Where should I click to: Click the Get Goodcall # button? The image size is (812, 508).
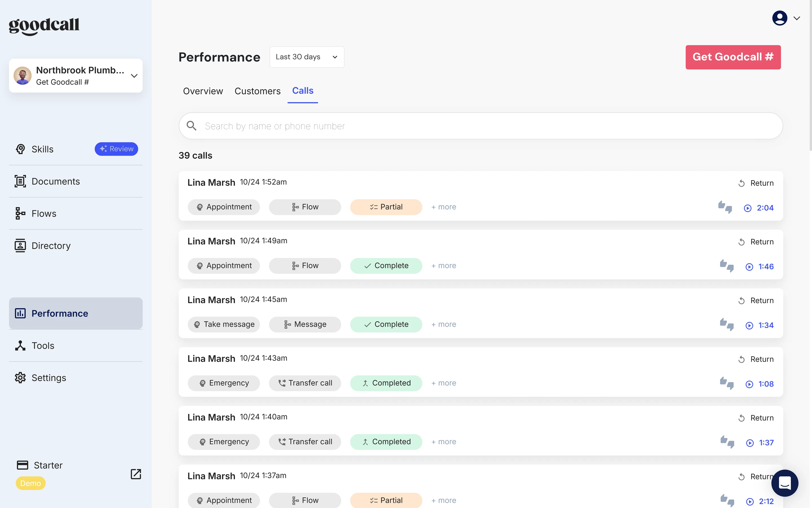(733, 57)
